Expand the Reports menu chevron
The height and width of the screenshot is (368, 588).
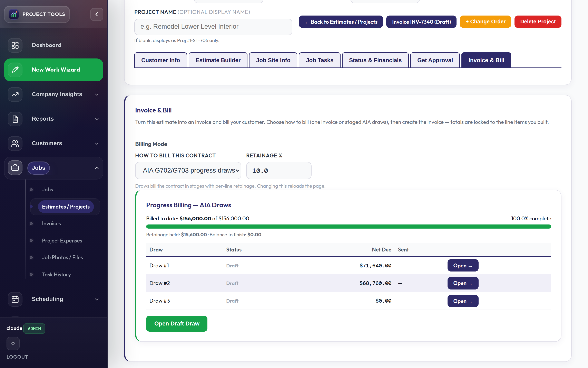[x=97, y=119]
